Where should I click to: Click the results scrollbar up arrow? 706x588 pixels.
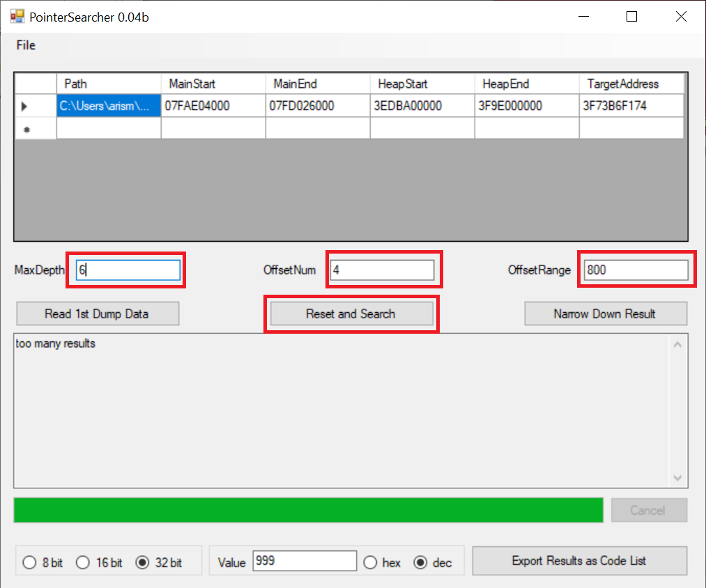tap(677, 344)
